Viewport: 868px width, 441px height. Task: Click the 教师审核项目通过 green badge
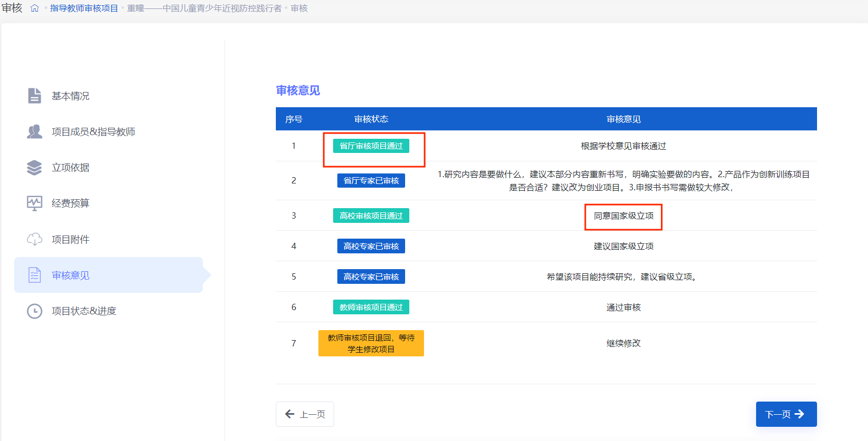tap(371, 307)
